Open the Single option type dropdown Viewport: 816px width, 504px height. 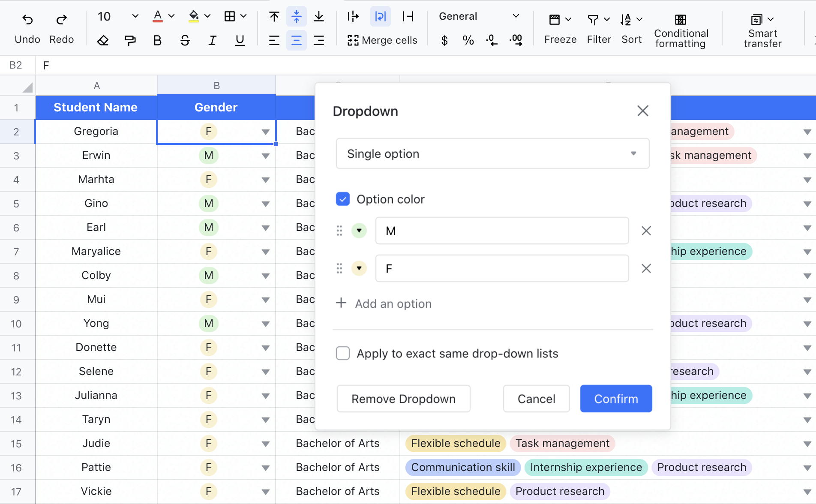[493, 153]
